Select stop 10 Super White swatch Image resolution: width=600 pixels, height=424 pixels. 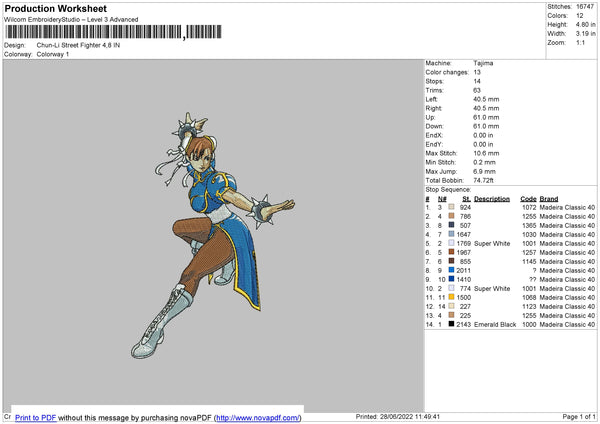pyautogui.click(x=452, y=288)
